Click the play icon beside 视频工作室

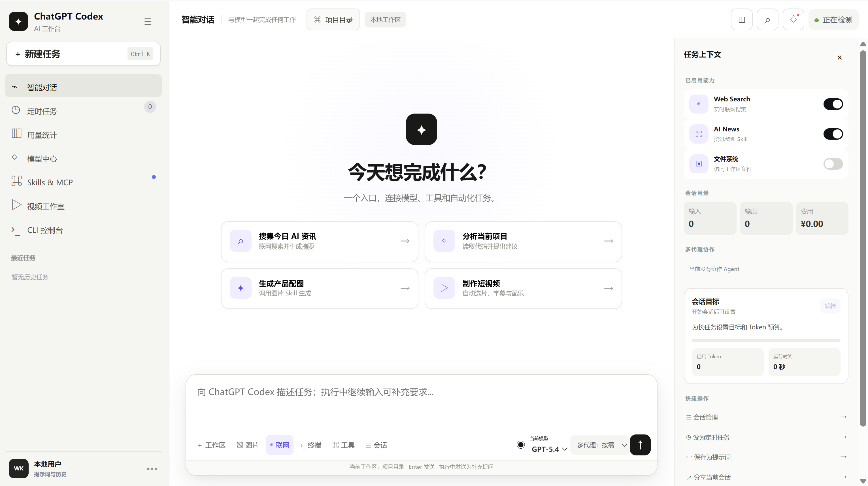click(x=16, y=205)
